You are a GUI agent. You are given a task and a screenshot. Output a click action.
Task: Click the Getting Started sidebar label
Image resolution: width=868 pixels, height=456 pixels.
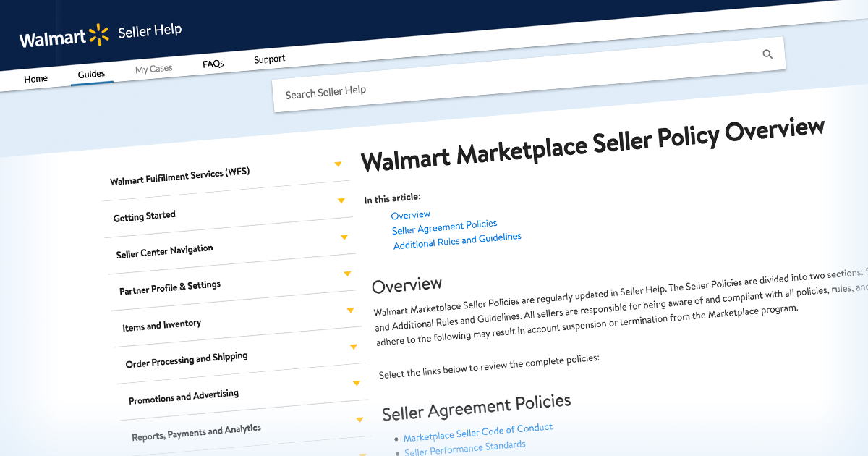pyautogui.click(x=145, y=216)
